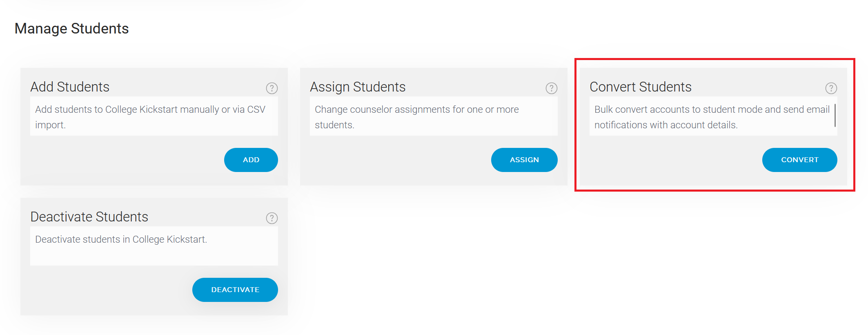Select the Deactivate Students card title
Screen dimensions: 868x335
point(89,217)
